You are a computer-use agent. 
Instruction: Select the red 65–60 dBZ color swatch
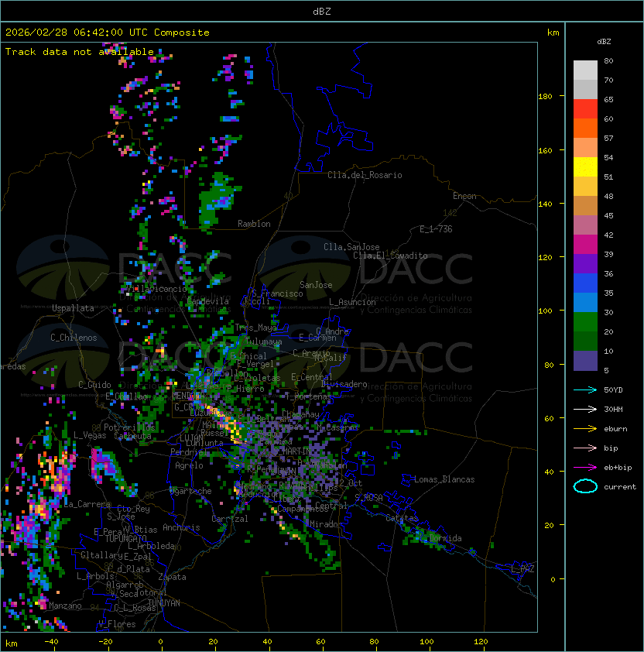585,109
